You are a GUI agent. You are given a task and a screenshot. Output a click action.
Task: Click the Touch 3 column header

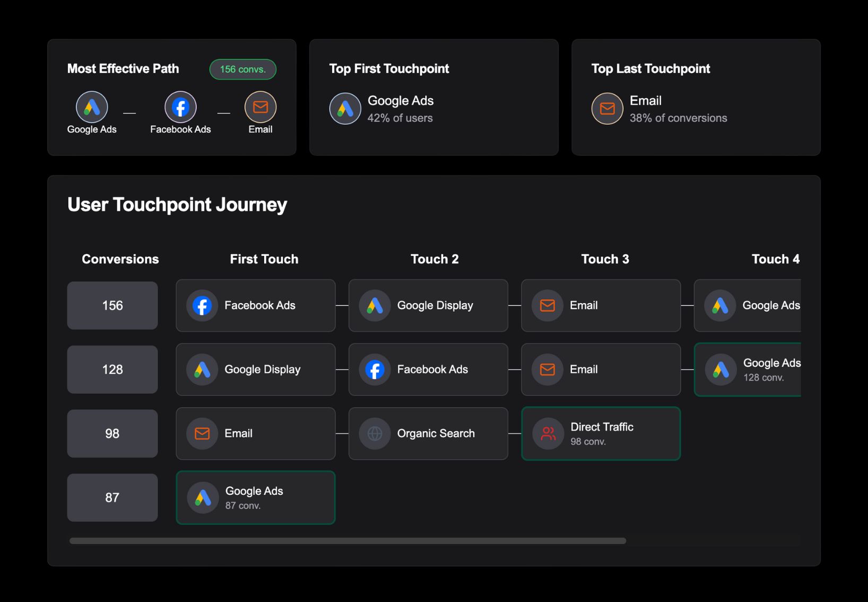click(605, 259)
